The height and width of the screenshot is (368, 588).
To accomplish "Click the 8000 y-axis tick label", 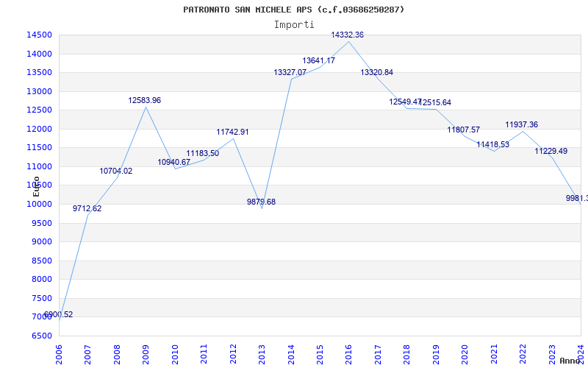I will [41, 280].
